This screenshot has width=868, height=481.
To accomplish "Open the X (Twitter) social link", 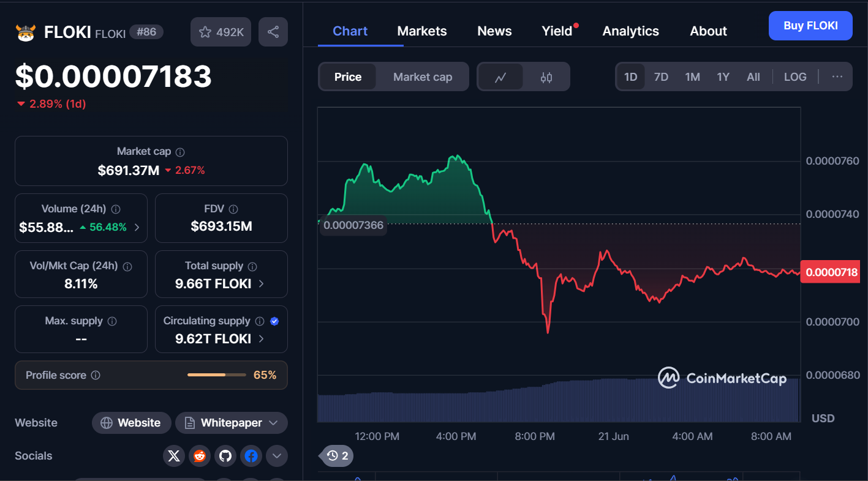I will click(x=174, y=456).
